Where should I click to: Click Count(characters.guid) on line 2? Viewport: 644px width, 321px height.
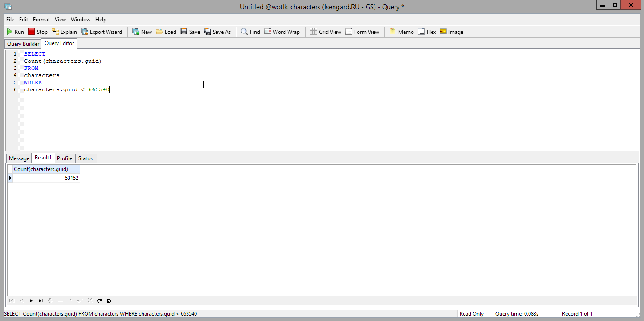[63, 61]
